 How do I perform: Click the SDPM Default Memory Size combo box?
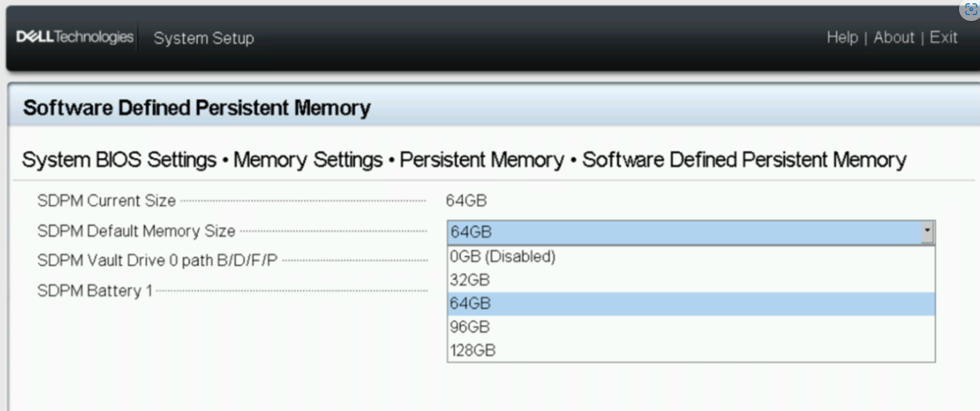(x=683, y=232)
